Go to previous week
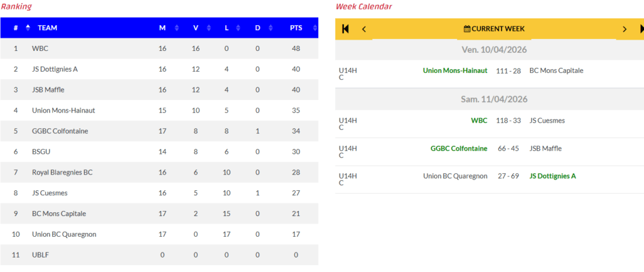Screen dimensions: 644x272 tap(364, 29)
